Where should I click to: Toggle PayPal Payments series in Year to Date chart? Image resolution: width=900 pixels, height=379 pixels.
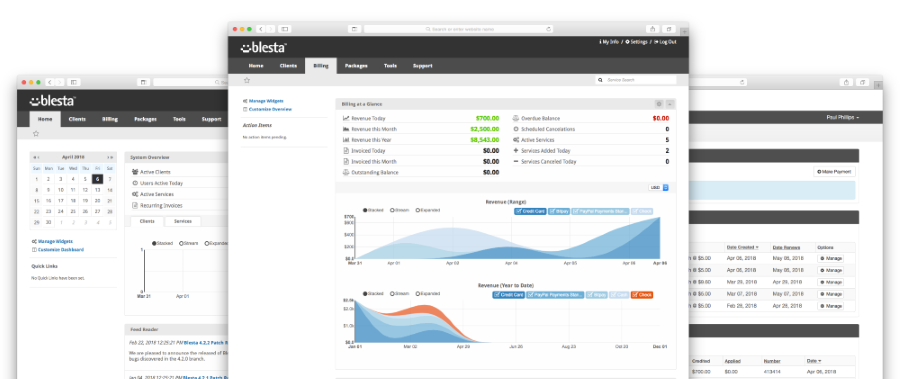[x=555, y=295]
